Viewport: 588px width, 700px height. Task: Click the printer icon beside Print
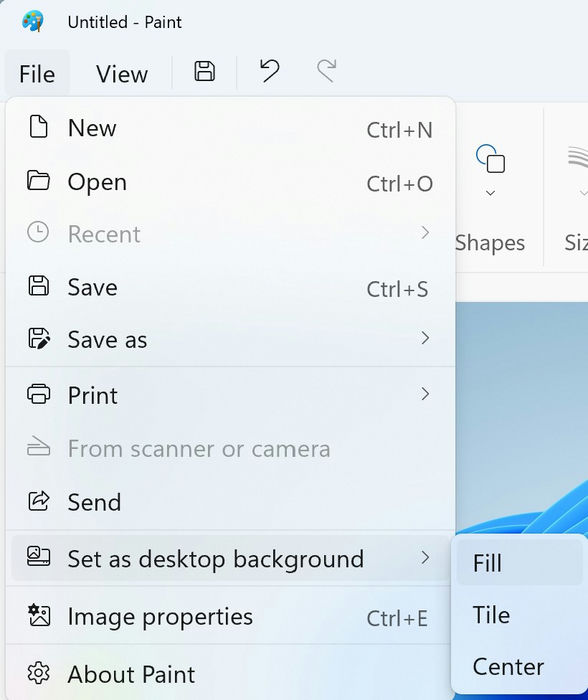tap(39, 394)
